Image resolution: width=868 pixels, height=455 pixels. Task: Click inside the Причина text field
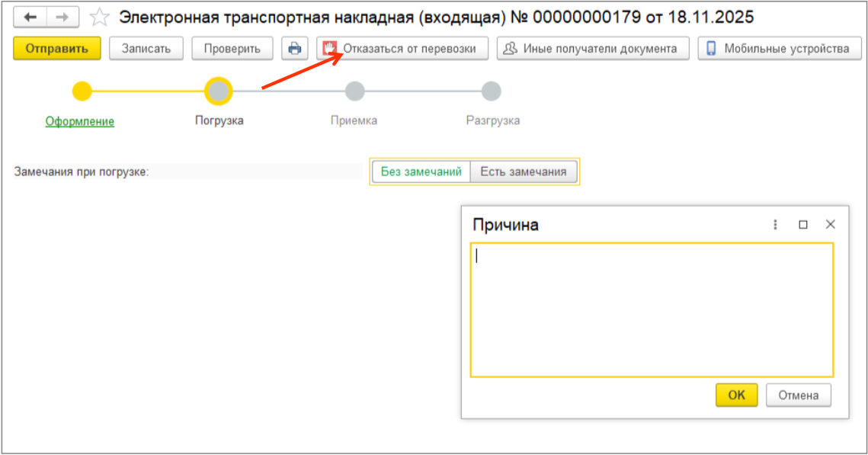click(652, 309)
